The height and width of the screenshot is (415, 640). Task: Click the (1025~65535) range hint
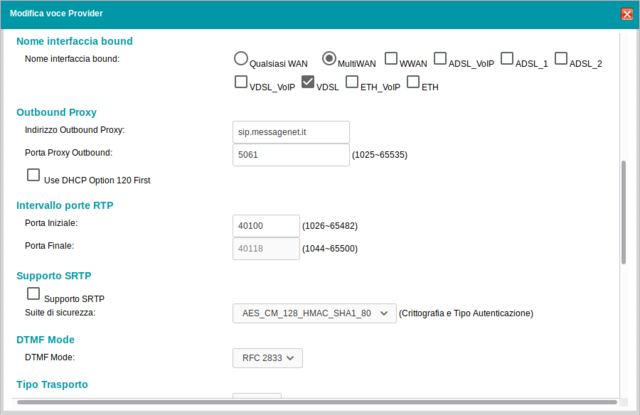(x=380, y=155)
